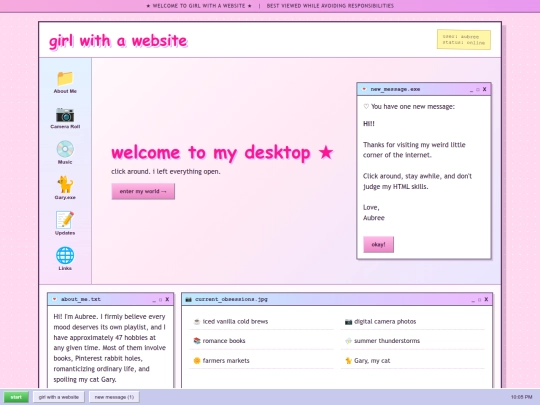Screen dimensions: 540x405
Task: Click the 'welcome to my desktop' heading
Action: [222, 153]
